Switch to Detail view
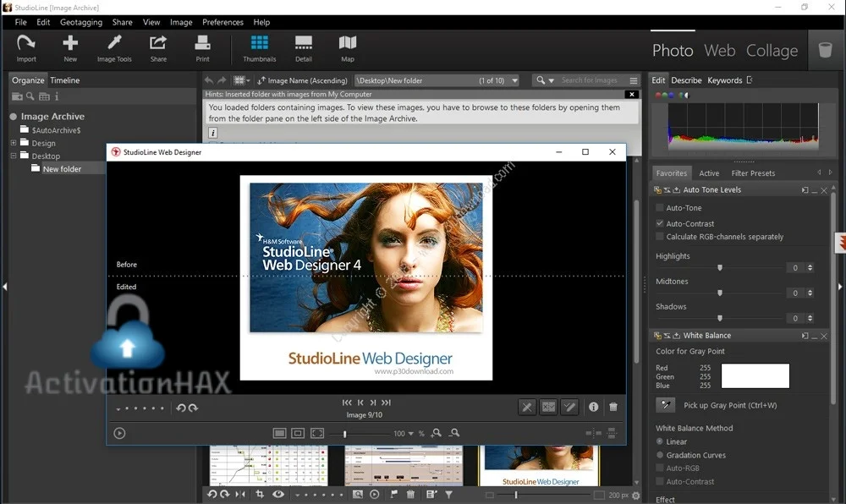The height and width of the screenshot is (504, 846). (x=303, y=48)
